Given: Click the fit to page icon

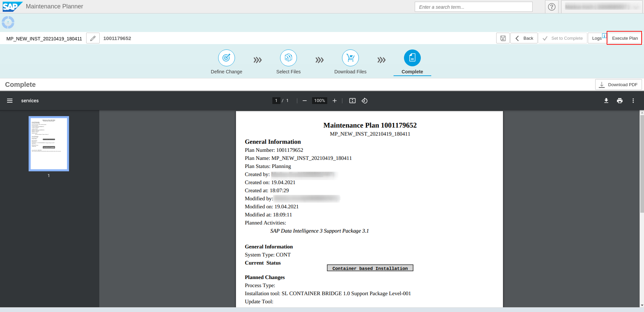Looking at the screenshot, I should [352, 101].
